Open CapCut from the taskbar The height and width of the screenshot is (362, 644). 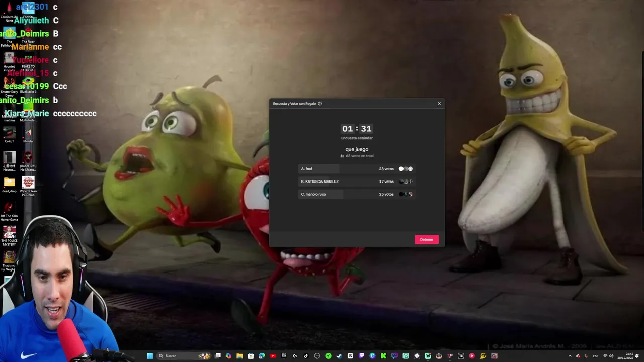350,356
